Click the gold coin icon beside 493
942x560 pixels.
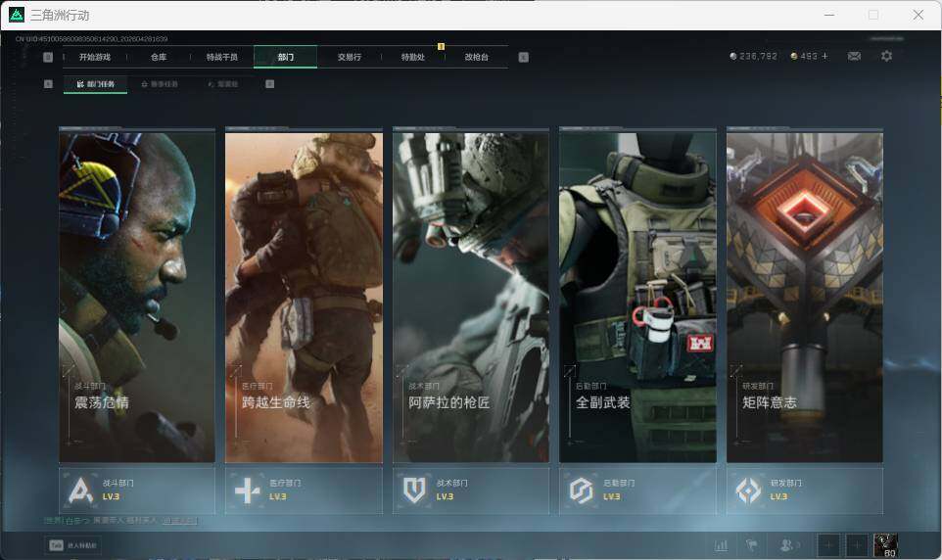(x=793, y=56)
